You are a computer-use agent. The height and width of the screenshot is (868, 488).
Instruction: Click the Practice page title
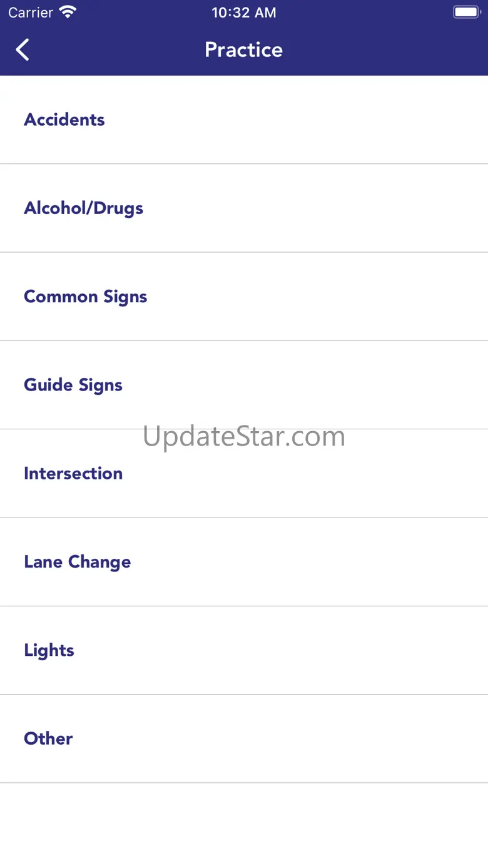point(243,50)
